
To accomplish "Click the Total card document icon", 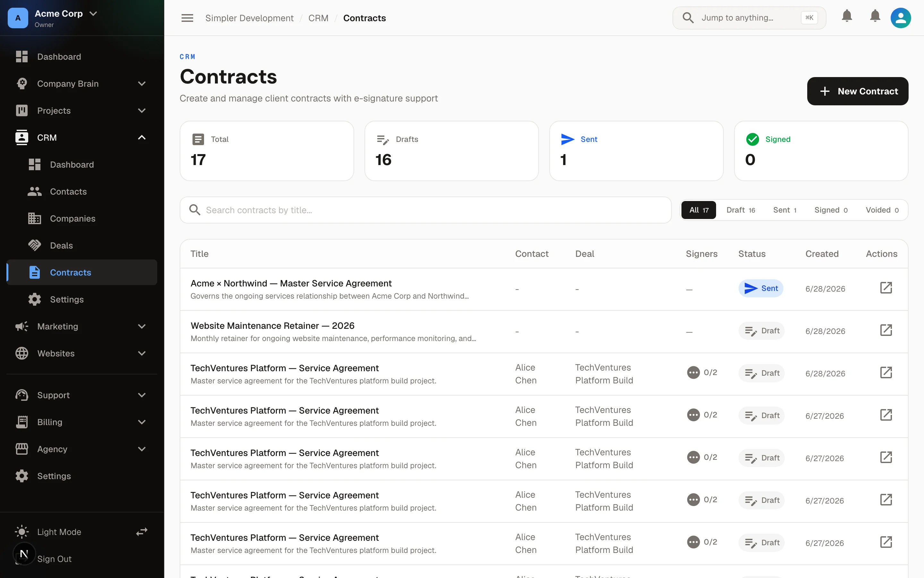I will [x=198, y=140].
